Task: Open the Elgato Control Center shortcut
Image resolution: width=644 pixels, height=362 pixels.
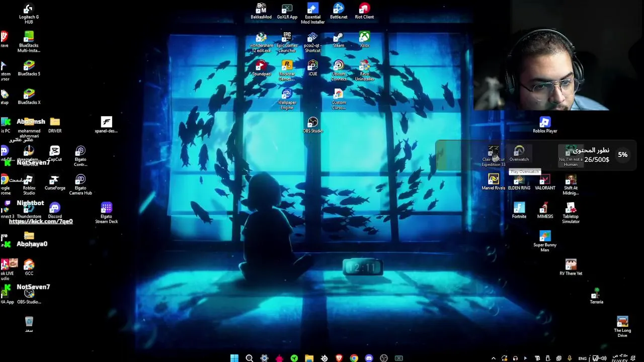Action: 80,156
